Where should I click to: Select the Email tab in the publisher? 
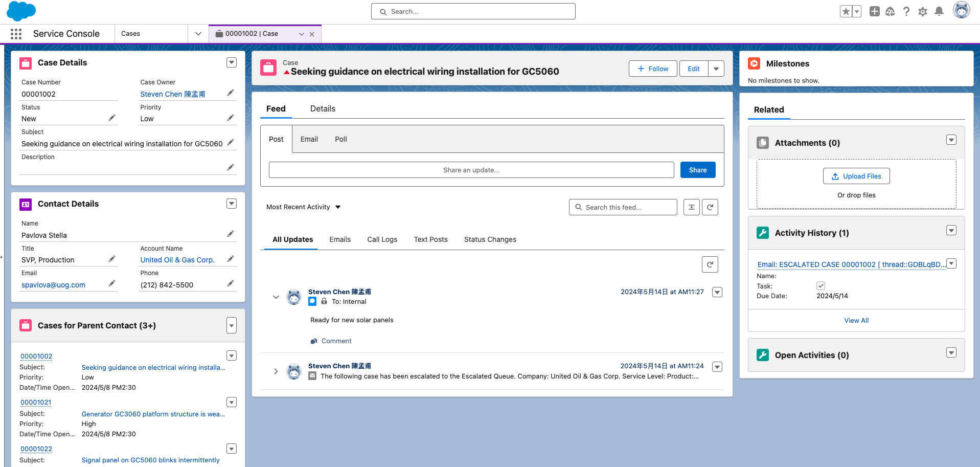(309, 139)
